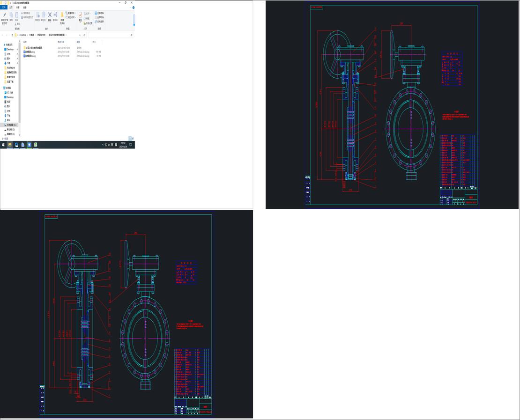Screen dimensions: 520x420
Task: Switch to details view using the status bar icon
Action: (130, 139)
